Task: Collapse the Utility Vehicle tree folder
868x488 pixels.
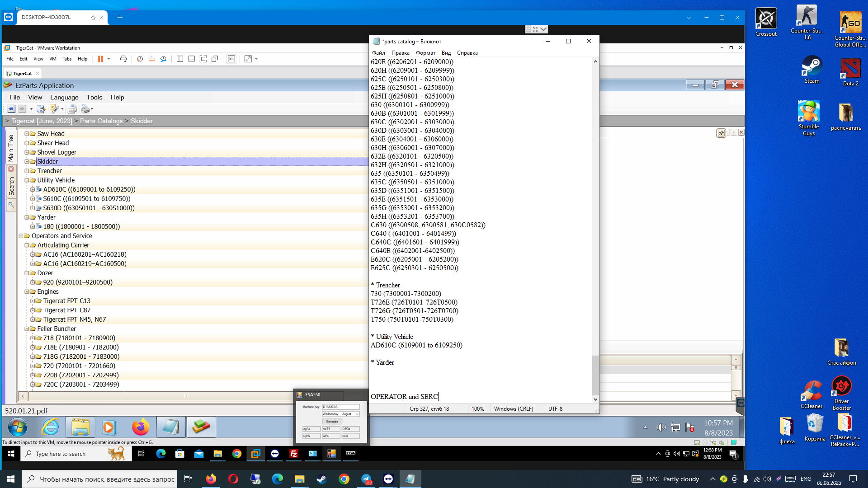Action: coord(27,180)
